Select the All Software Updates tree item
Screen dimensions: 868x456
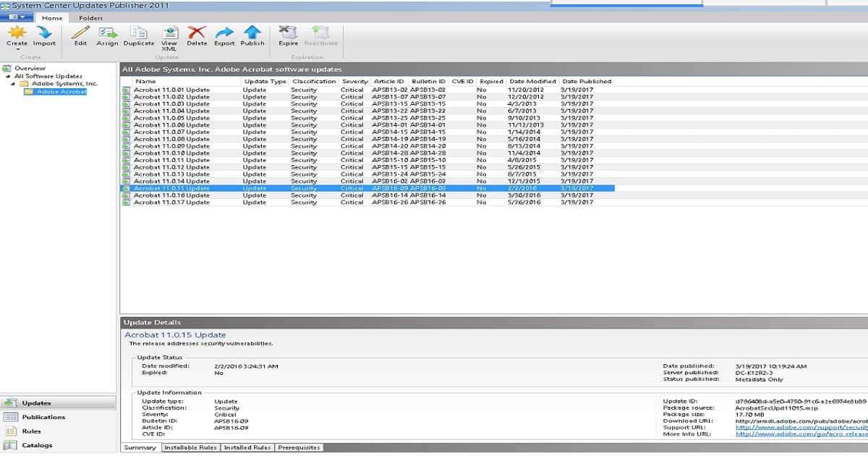pos(48,76)
